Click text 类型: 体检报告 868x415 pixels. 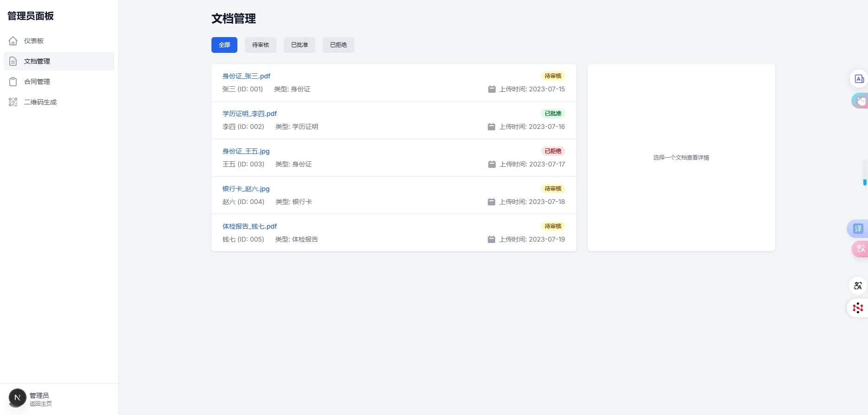(x=297, y=239)
